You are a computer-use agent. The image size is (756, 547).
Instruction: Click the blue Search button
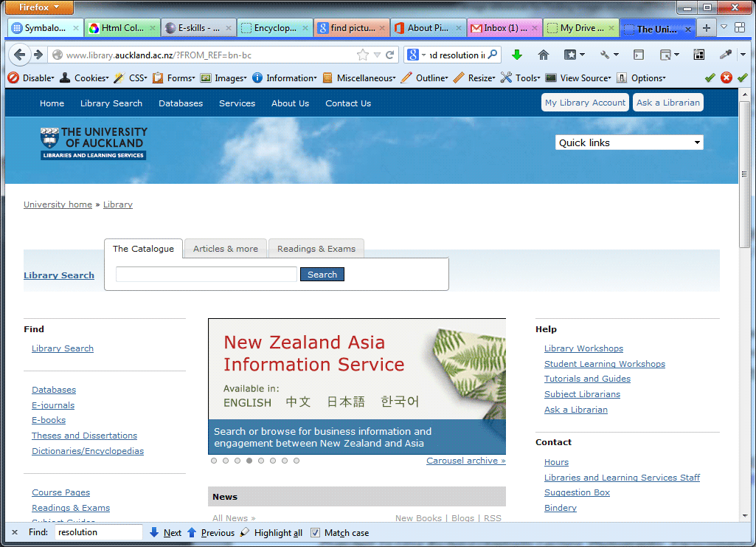(x=322, y=275)
